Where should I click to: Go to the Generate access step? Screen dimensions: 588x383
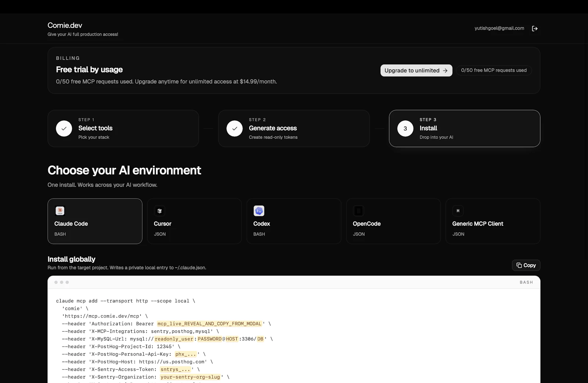pyautogui.click(x=294, y=128)
